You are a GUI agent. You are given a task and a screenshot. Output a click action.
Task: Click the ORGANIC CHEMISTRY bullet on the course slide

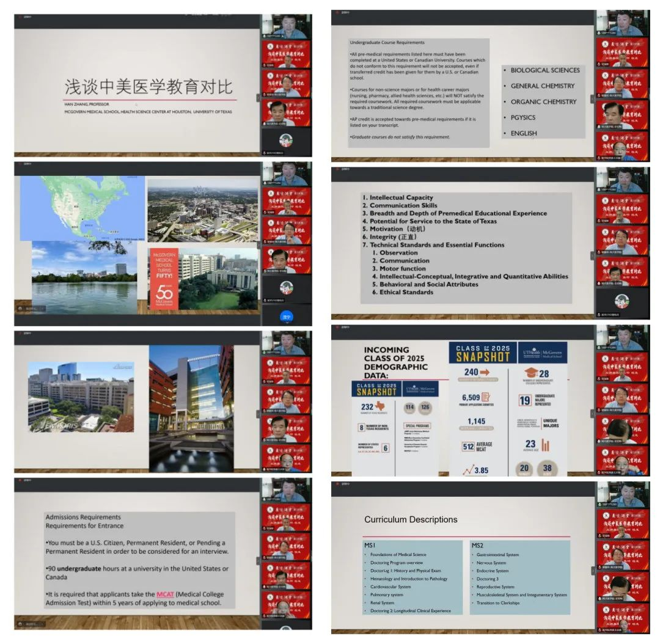pyautogui.click(x=543, y=102)
